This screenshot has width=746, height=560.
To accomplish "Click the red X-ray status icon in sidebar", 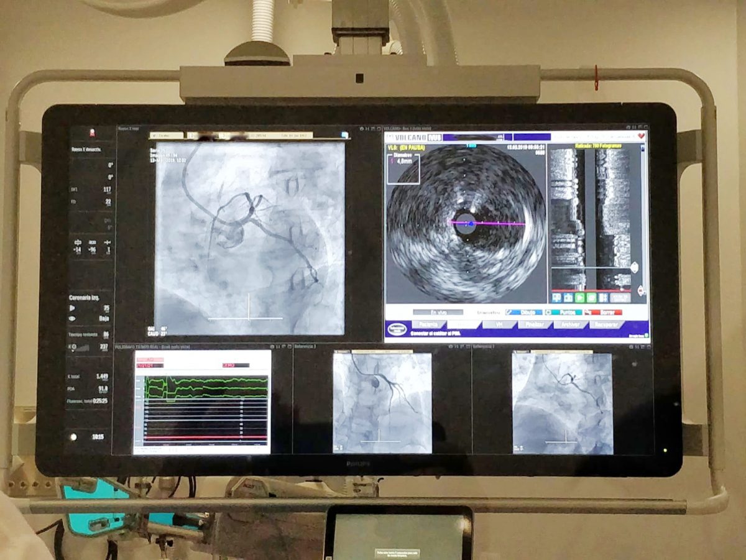I will (92, 132).
